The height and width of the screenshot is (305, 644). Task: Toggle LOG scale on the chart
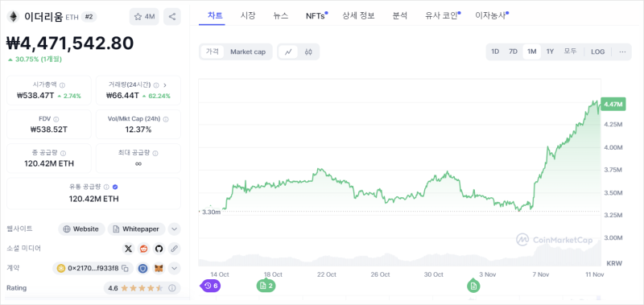click(x=597, y=52)
